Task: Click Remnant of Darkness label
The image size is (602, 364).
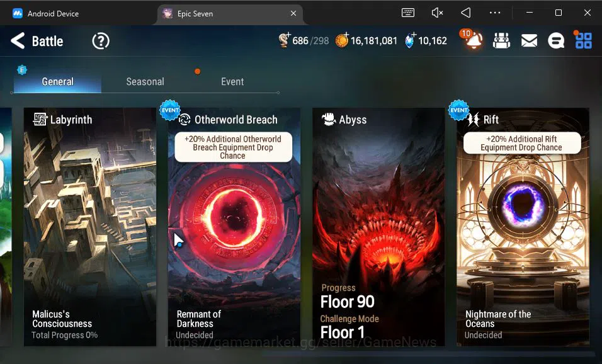Action: click(198, 319)
